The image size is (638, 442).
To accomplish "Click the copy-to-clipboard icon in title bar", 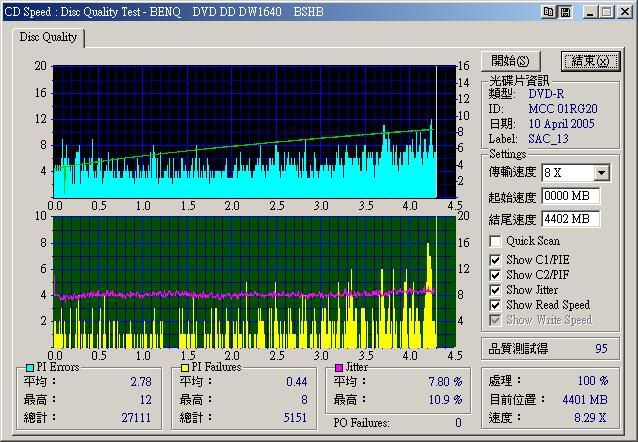I will click(548, 12).
